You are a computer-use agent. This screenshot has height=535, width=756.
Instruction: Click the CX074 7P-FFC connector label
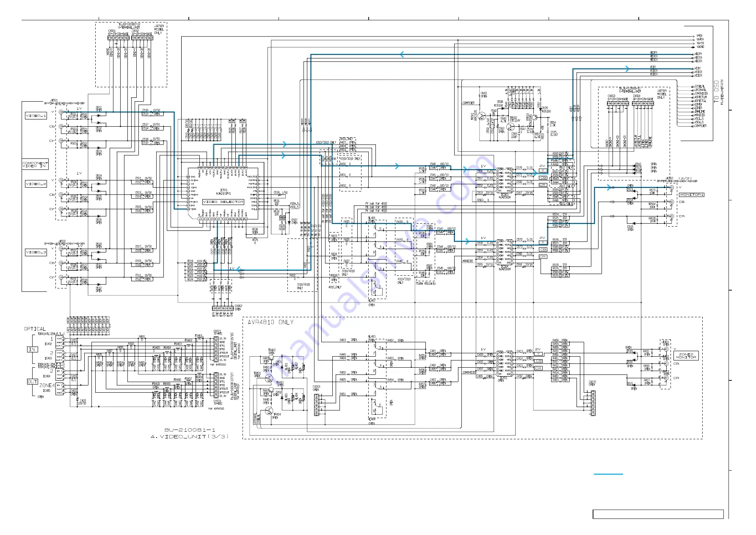pos(218,403)
